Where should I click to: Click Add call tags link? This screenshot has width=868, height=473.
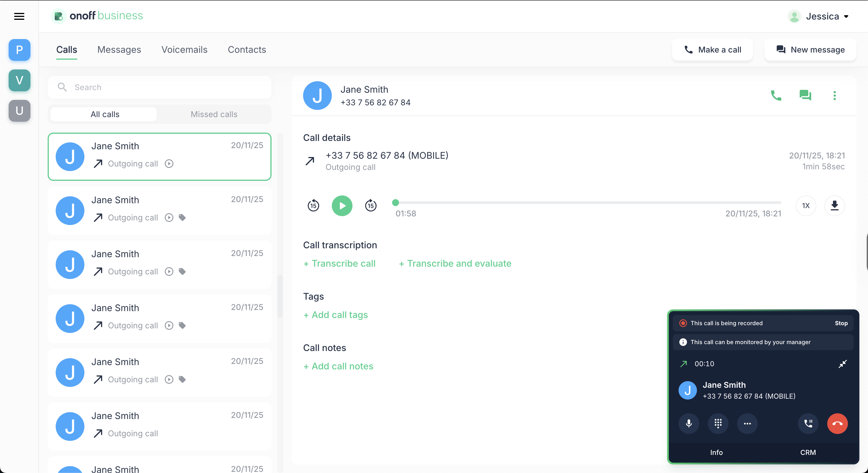[x=336, y=315]
